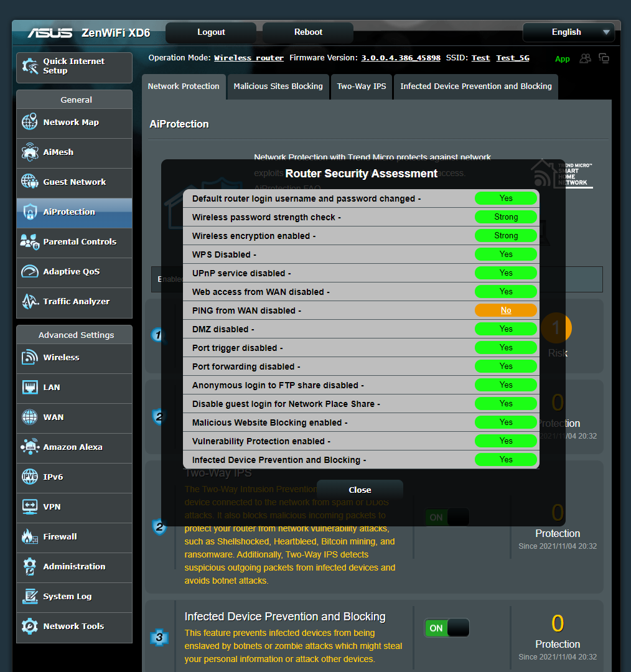Viewport: 631px width, 672px height.
Task: Open the Network Map icon
Action: point(30,122)
